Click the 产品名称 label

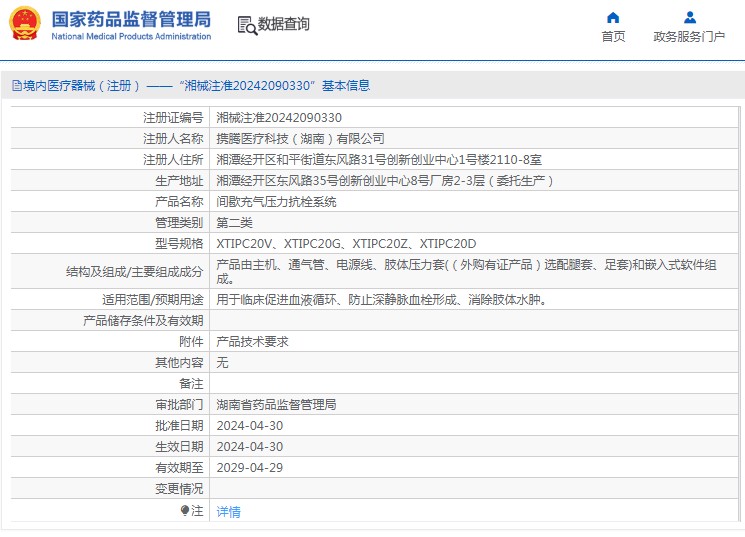point(179,201)
